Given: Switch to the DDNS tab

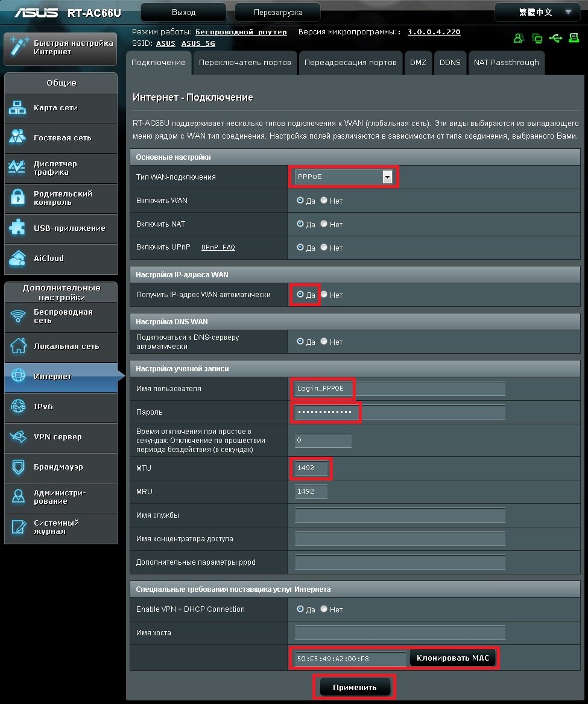Looking at the screenshot, I should tap(450, 63).
